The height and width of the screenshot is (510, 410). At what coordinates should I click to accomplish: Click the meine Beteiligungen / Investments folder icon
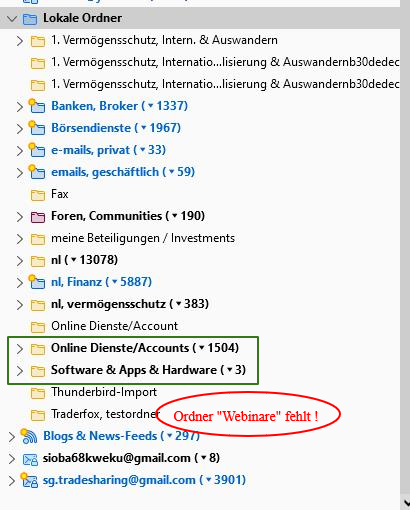[x=38, y=239]
